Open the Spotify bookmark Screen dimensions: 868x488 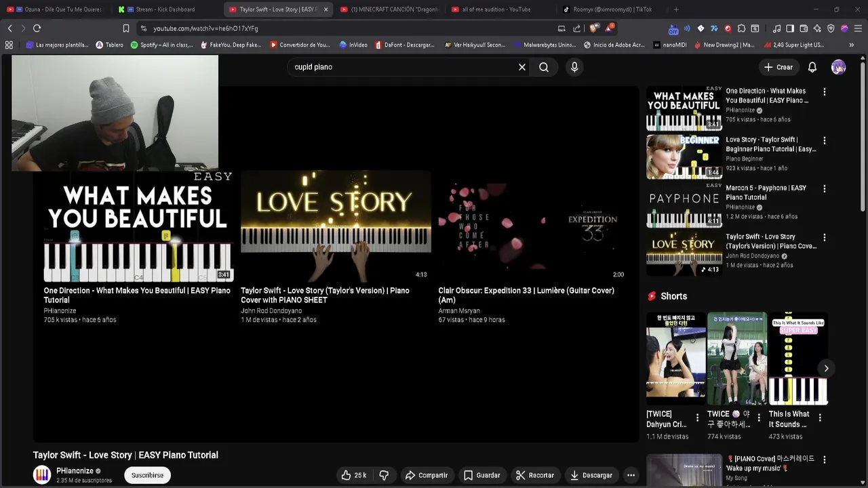(x=162, y=45)
